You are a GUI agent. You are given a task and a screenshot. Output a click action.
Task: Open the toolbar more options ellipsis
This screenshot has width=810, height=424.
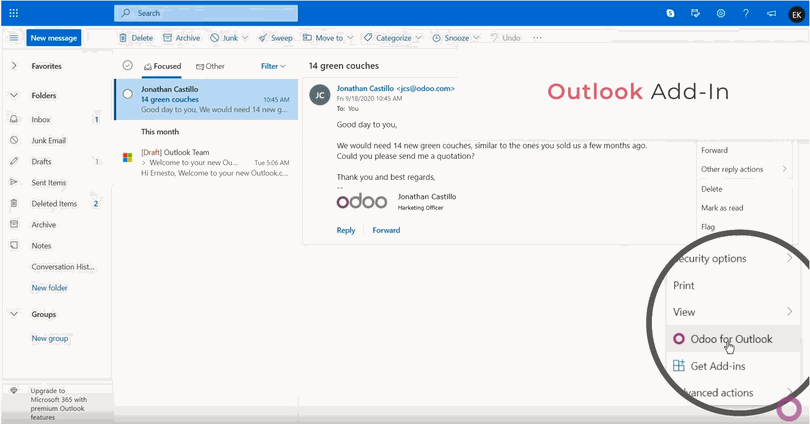pyautogui.click(x=537, y=38)
